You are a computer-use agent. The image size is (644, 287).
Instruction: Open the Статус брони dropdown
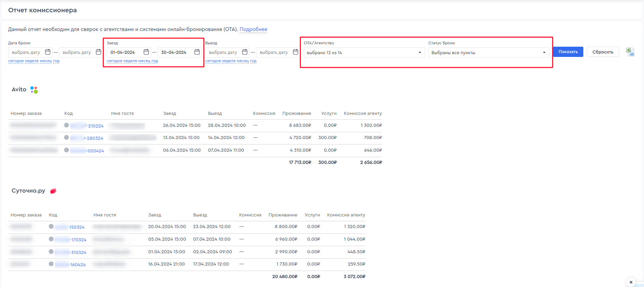[488, 52]
